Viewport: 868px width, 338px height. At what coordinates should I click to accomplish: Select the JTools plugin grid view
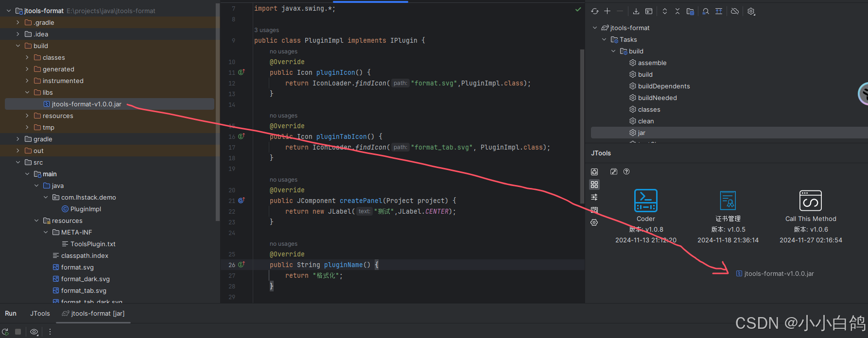[x=594, y=185]
